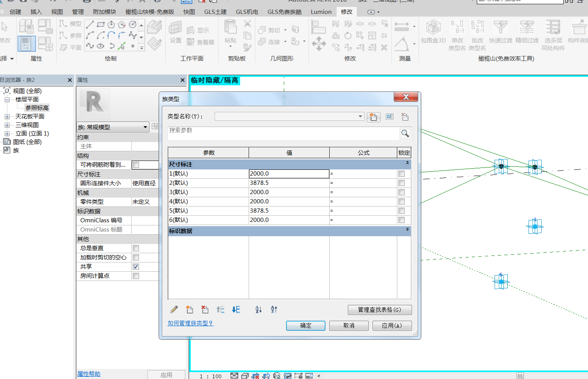This screenshot has width=588, height=379.
Task: Click the 搜索参数 search field
Action: (284, 134)
